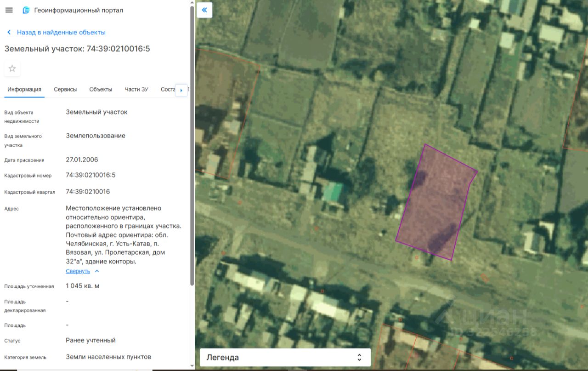Click the Вид земельного участка label
Viewport: 588px width, 371px height.
[x=23, y=141]
